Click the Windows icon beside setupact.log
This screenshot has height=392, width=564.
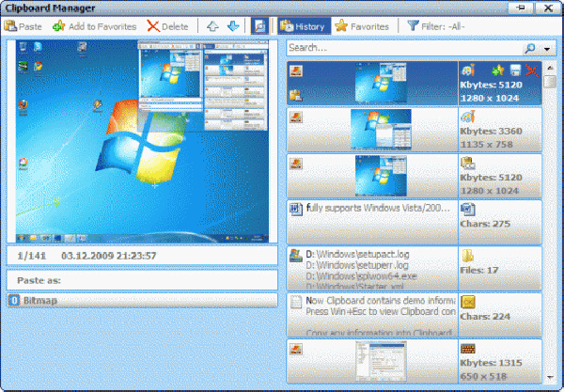(296, 255)
